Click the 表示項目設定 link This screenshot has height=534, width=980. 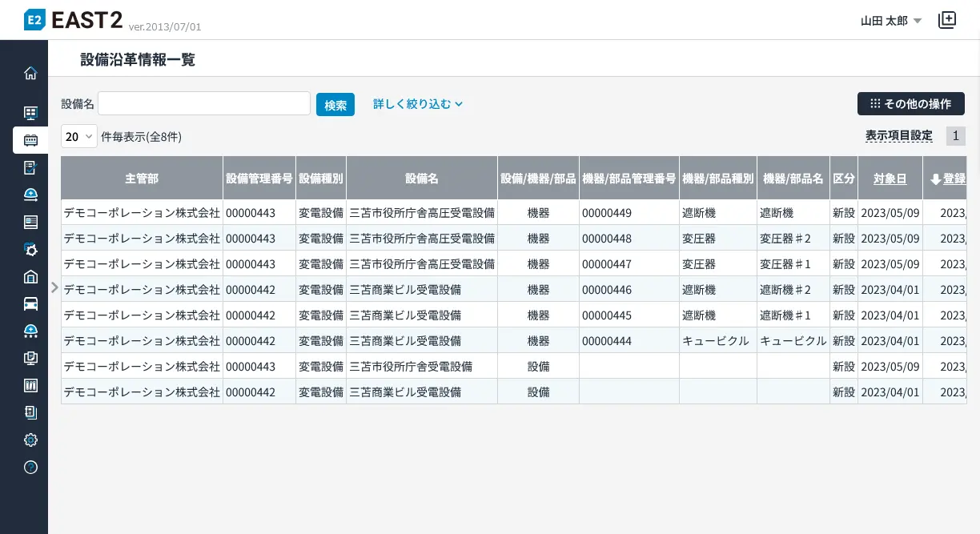coord(898,136)
